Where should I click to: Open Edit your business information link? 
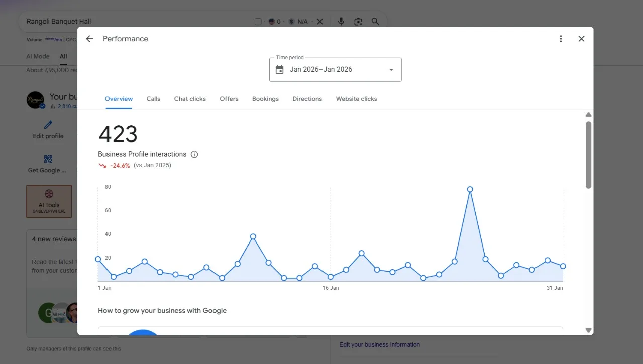[379, 345]
